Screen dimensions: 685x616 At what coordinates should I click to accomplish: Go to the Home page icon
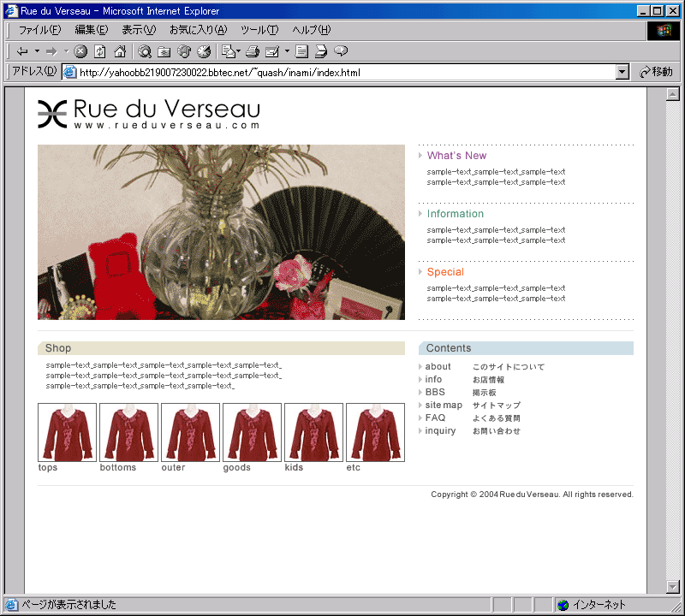click(120, 51)
